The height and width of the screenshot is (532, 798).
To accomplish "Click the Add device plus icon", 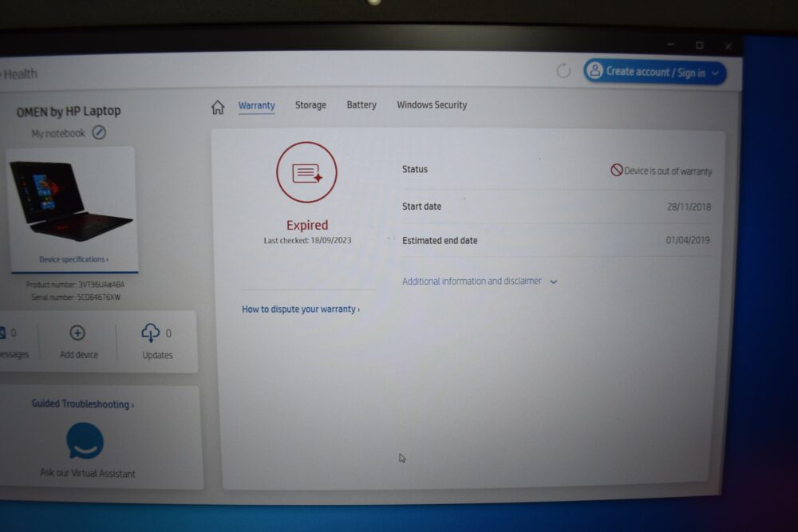I will point(77,333).
